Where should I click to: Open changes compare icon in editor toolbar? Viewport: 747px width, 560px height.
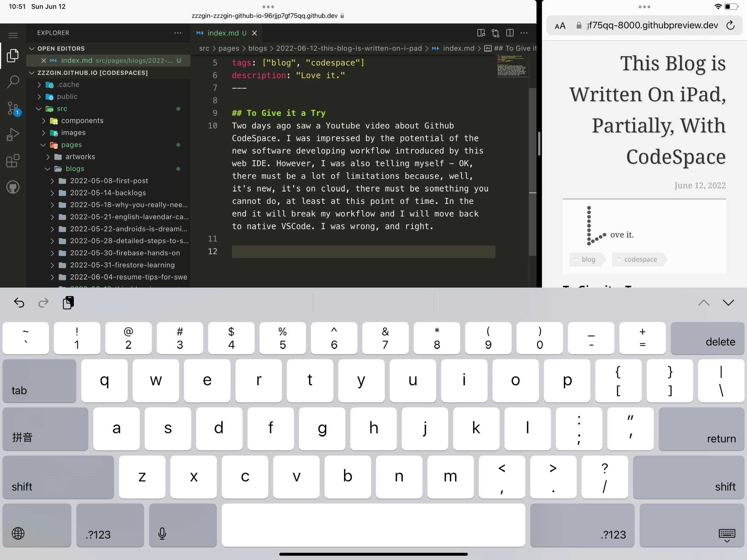[495, 33]
